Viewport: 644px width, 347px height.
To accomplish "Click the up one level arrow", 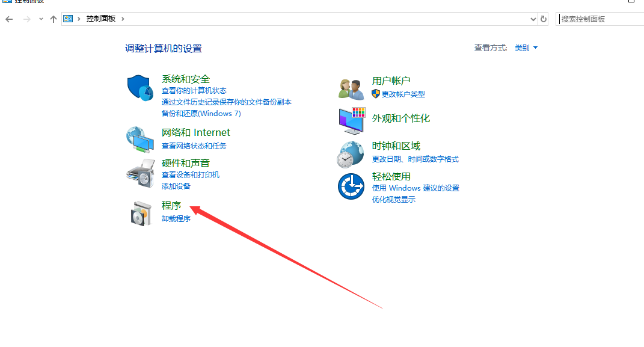I will (54, 19).
